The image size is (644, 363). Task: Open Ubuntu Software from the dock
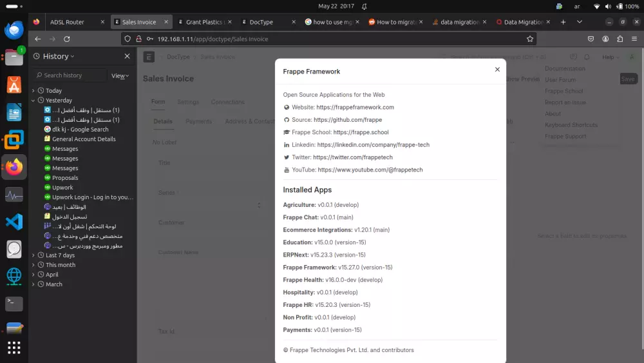click(x=14, y=84)
